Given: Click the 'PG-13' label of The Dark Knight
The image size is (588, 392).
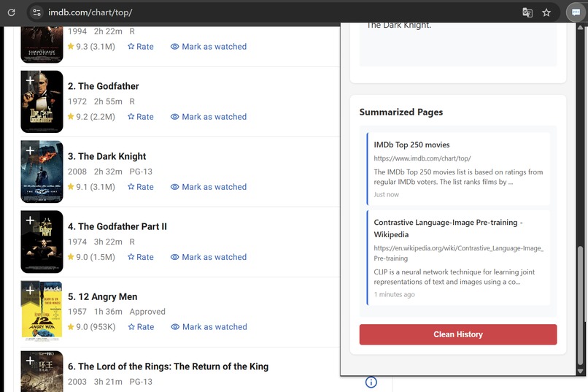Looking at the screenshot, I should click(x=141, y=172).
